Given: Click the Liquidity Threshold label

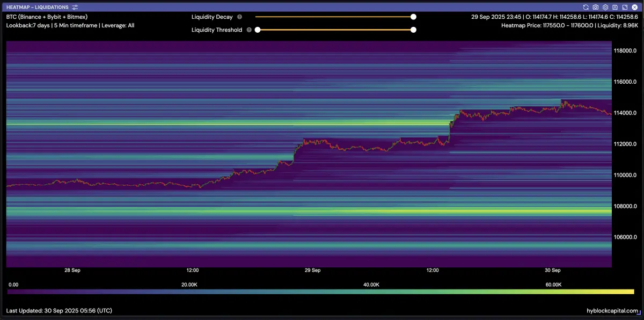Looking at the screenshot, I should (217, 30).
